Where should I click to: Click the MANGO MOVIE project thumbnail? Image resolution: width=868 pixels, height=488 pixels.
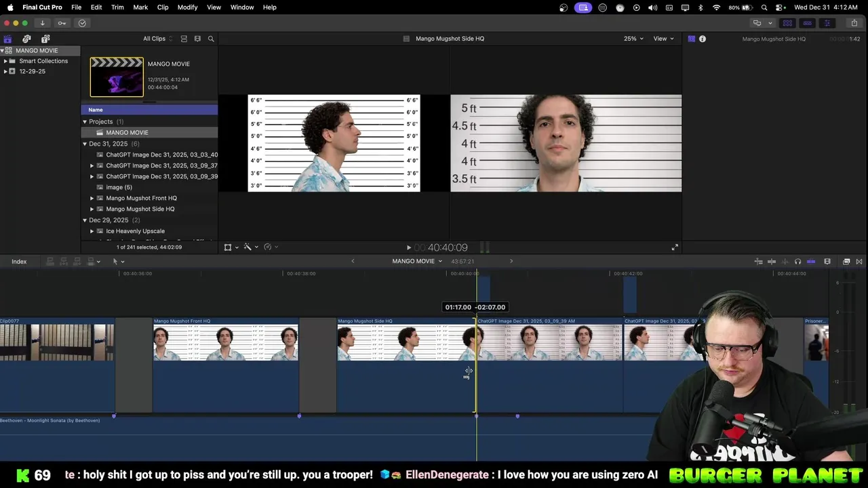(x=117, y=77)
